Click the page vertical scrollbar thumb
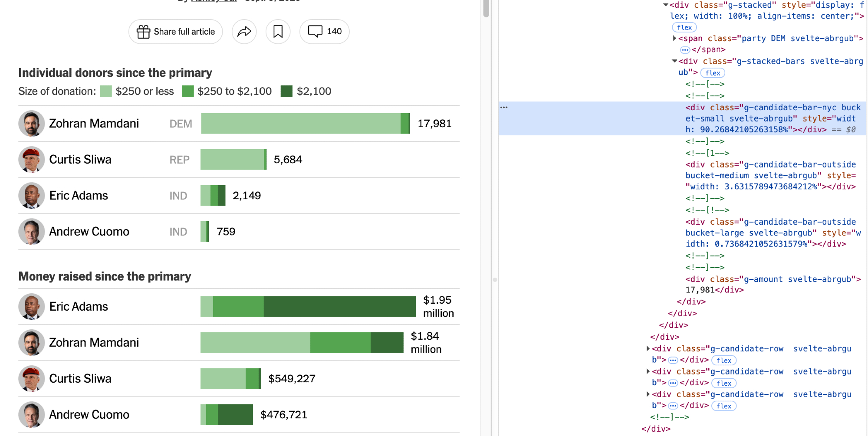 [x=486, y=9]
